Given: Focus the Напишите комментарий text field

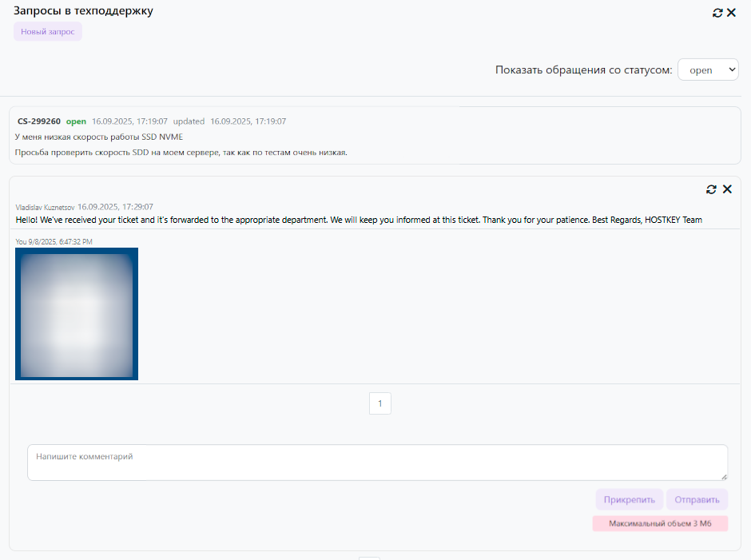Looking at the screenshot, I should [377, 463].
